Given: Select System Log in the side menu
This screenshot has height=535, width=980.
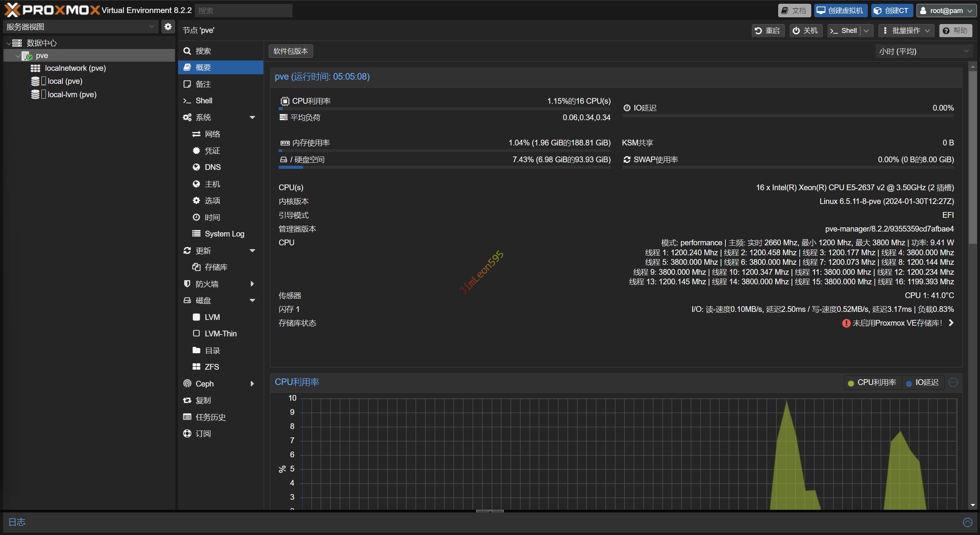Looking at the screenshot, I should (224, 234).
